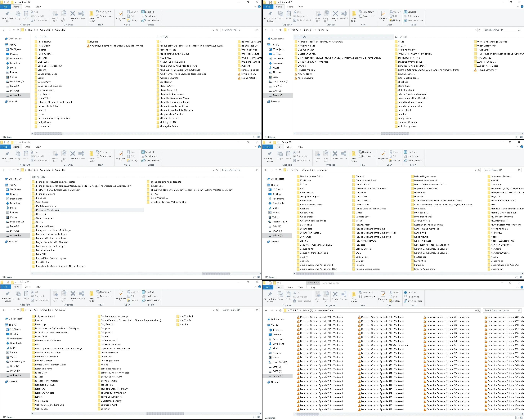Collapse the Other (28) group
Screen dimensions: 524x420
click(38, 177)
